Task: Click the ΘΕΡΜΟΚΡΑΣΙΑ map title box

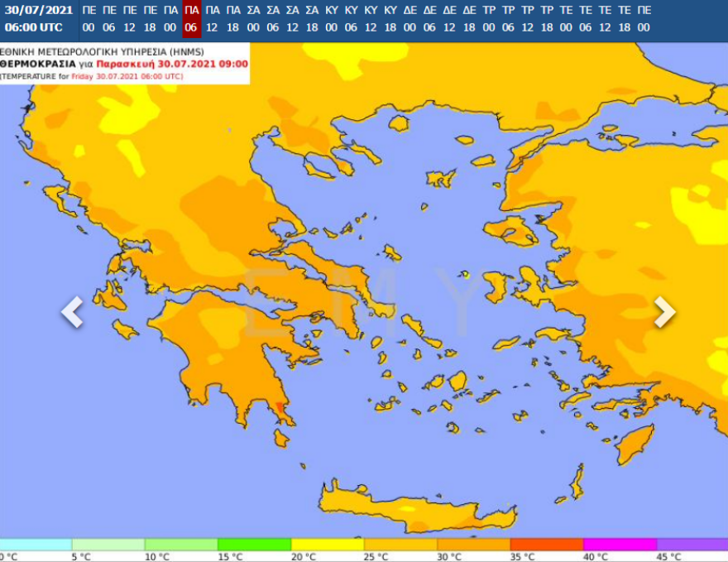Action: click(x=124, y=63)
